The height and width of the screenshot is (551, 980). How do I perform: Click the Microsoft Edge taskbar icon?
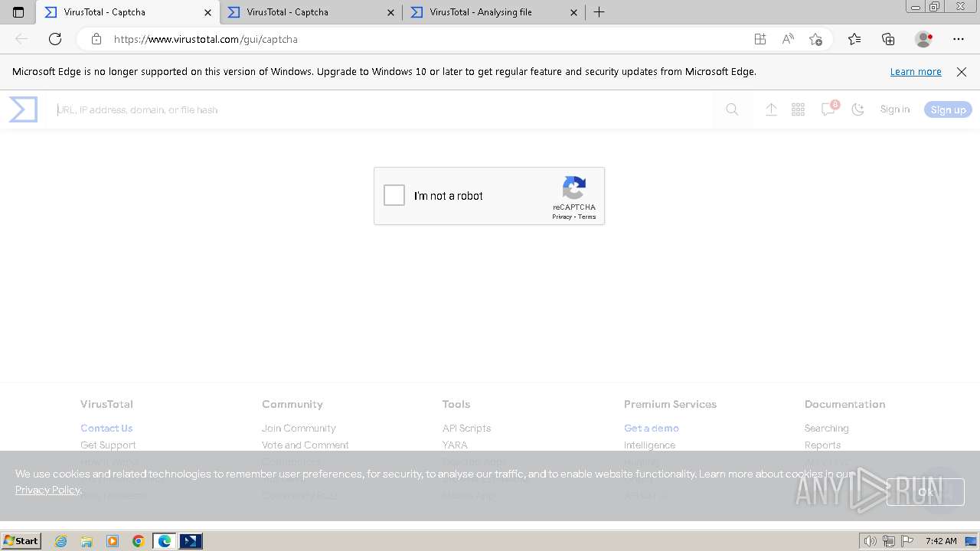point(165,541)
